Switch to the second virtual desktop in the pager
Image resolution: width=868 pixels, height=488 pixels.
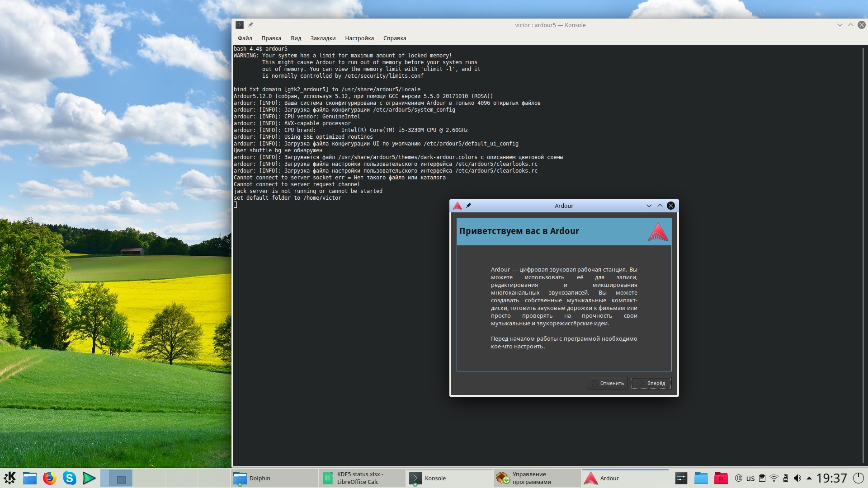point(149,478)
